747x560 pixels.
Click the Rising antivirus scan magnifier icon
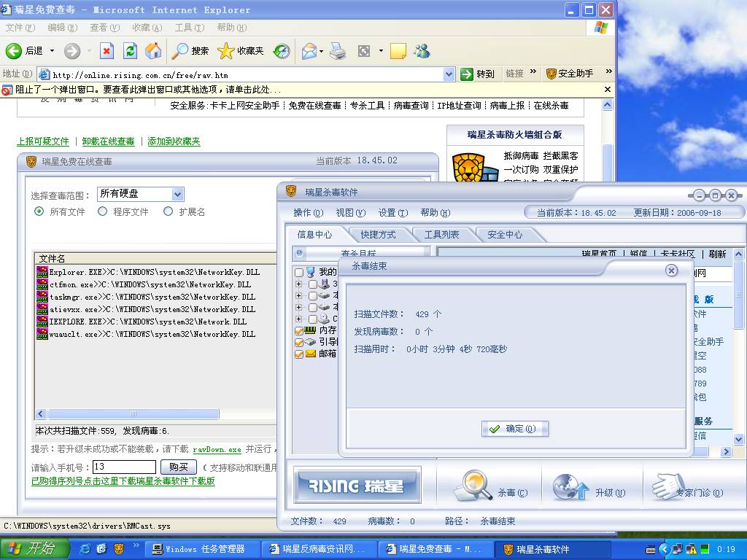pyautogui.click(x=473, y=485)
